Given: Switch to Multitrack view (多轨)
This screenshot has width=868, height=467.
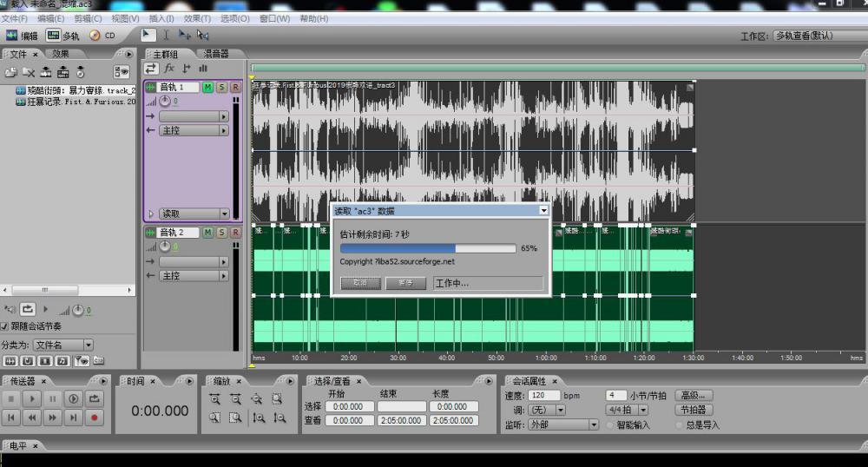Looking at the screenshot, I should 62,36.
